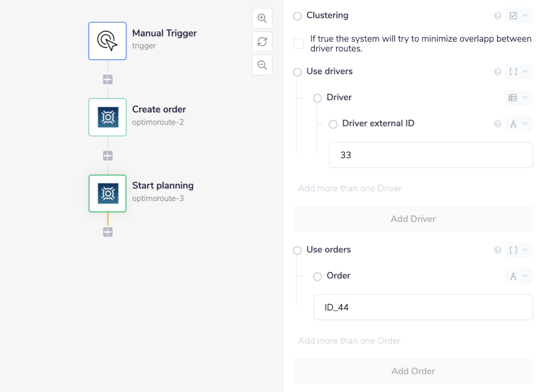Open Driver table type dropdown
Viewport: 542px width, 392px height.
(518, 98)
